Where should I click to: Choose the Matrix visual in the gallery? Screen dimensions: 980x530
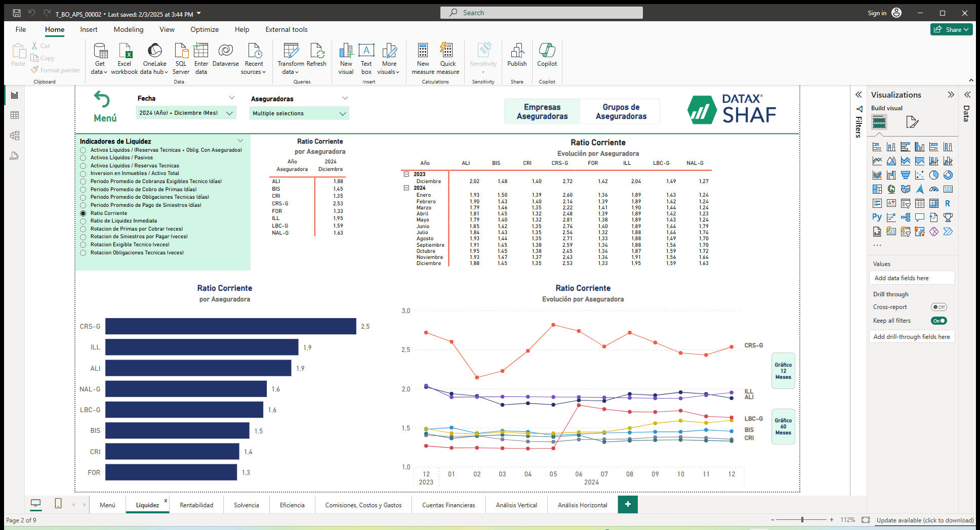click(x=934, y=203)
